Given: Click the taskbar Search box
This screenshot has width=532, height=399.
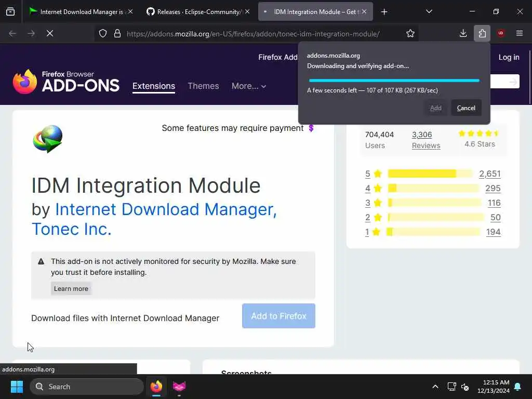Looking at the screenshot, I should (87, 387).
